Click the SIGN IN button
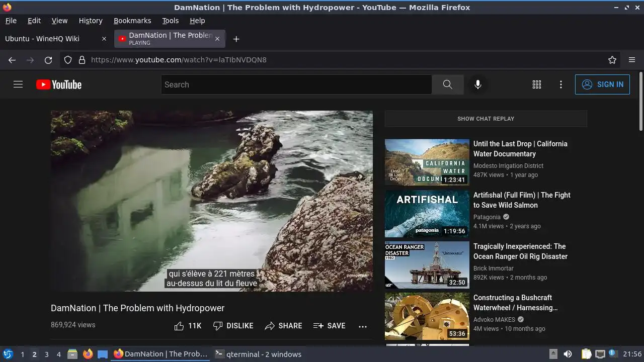This screenshot has height=362, width=644. [x=602, y=84]
